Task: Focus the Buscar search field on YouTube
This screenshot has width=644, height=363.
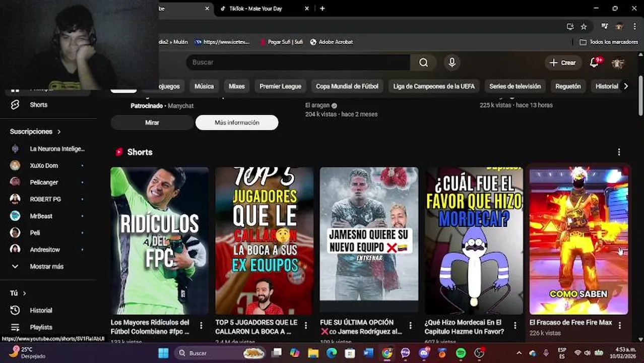Action: coord(298,63)
